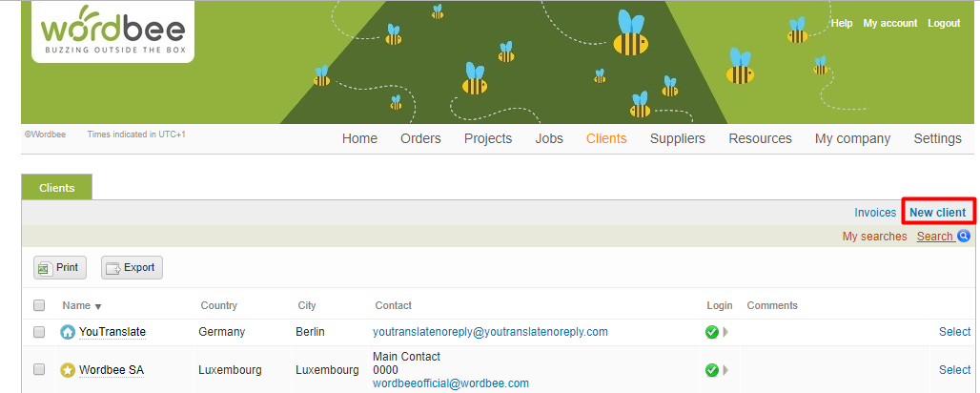This screenshot has width=980, height=393.
Task: Click the Wordbee SA star icon
Action: [x=68, y=370]
